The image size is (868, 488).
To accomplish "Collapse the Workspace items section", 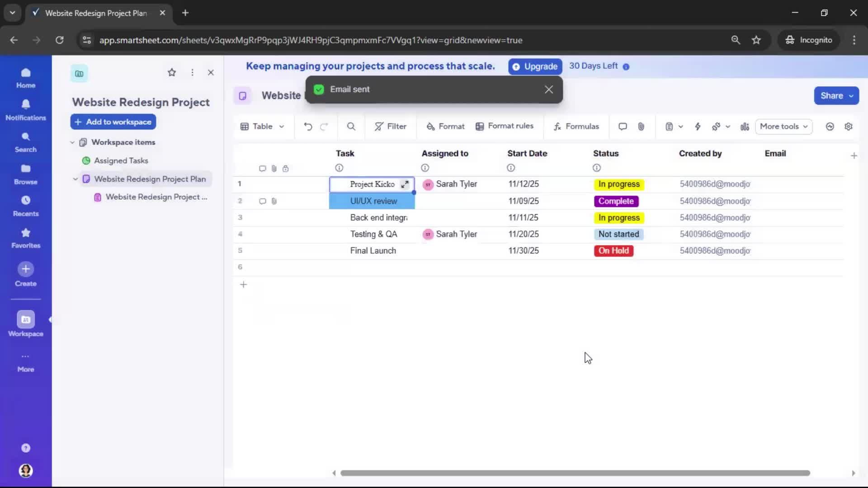I will (72, 142).
